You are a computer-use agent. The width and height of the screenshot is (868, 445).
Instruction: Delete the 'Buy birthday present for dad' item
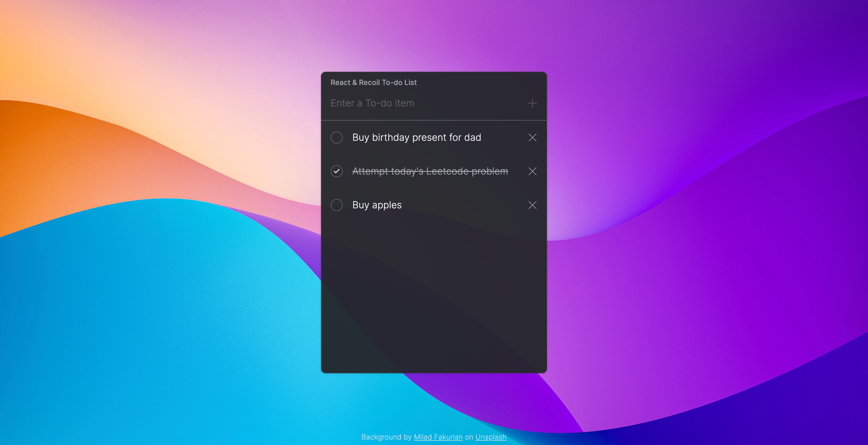(532, 137)
